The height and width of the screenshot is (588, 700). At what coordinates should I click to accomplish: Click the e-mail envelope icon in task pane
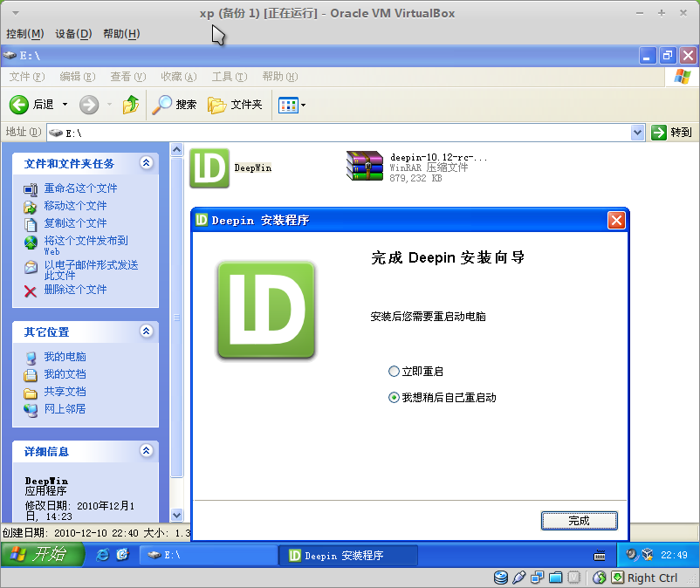31,267
